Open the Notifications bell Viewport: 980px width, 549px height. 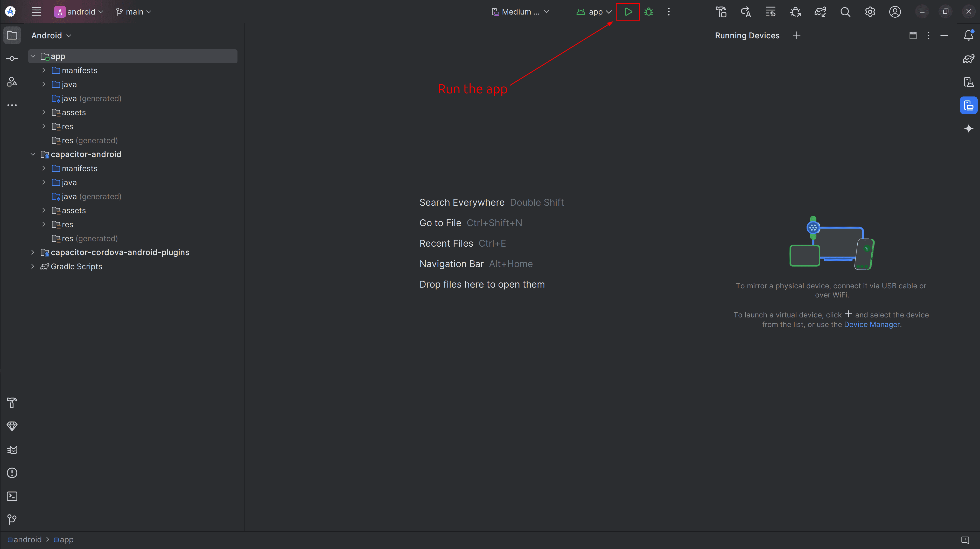coord(969,35)
